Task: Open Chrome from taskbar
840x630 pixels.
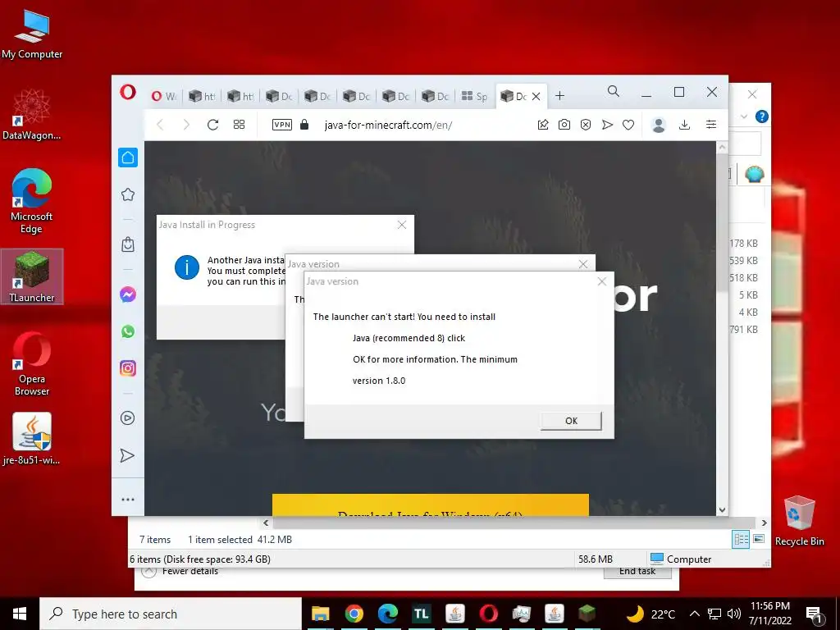Action: [x=354, y=614]
